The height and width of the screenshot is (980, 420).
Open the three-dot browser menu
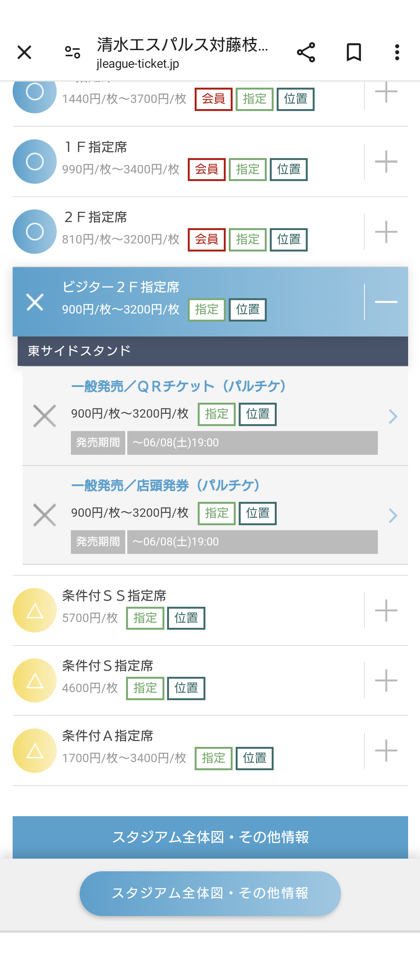[397, 52]
